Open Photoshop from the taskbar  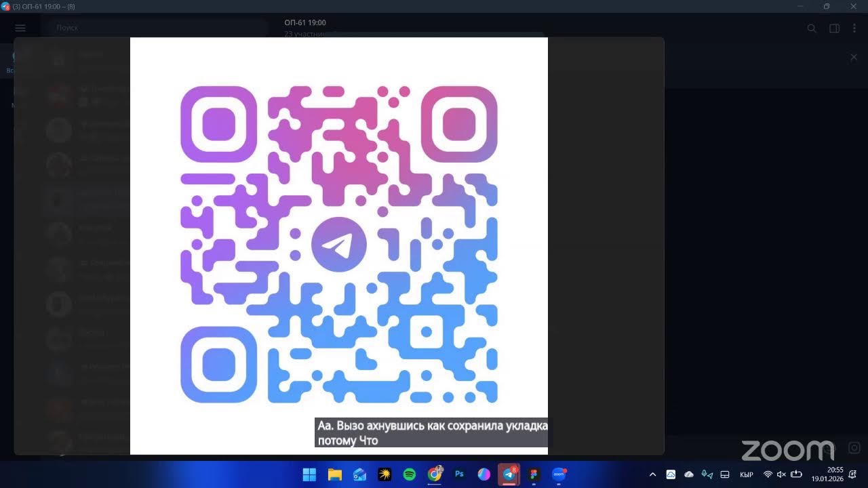pos(459,474)
